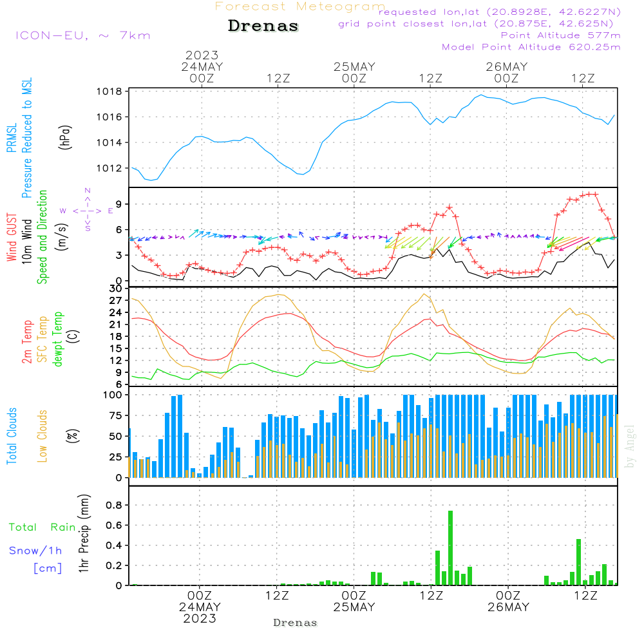Click the top '24MAY' date label

(202, 66)
